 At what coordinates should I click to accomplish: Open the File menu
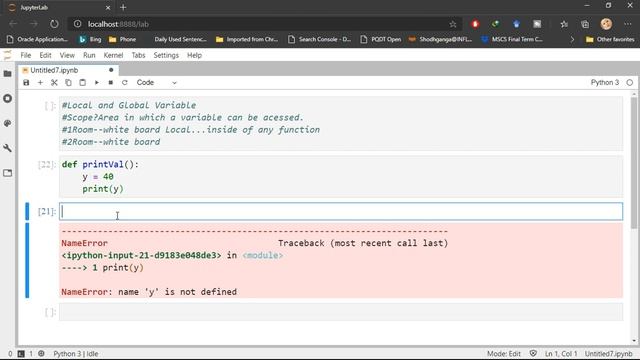(x=26, y=55)
